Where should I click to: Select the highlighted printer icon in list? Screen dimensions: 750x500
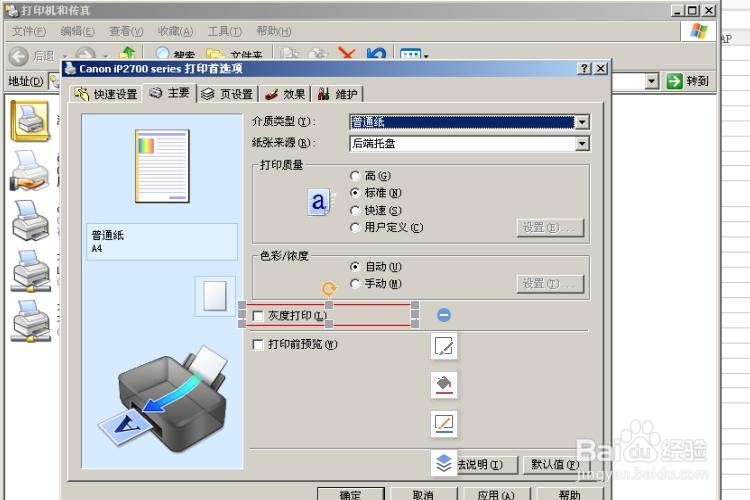coord(30,121)
